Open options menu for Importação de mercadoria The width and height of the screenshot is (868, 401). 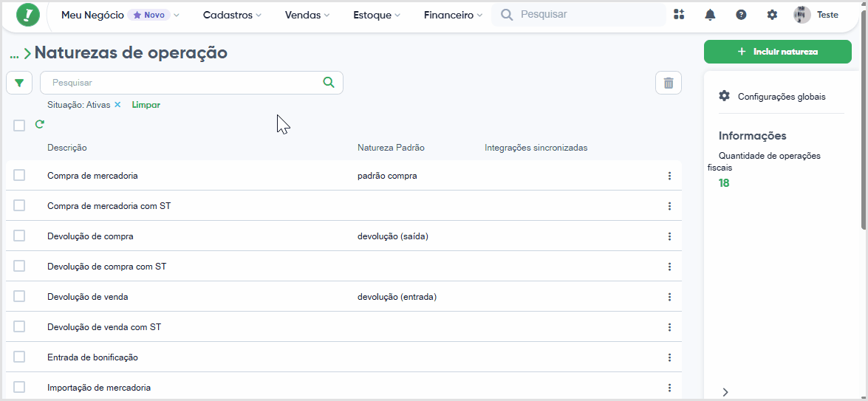pos(669,388)
